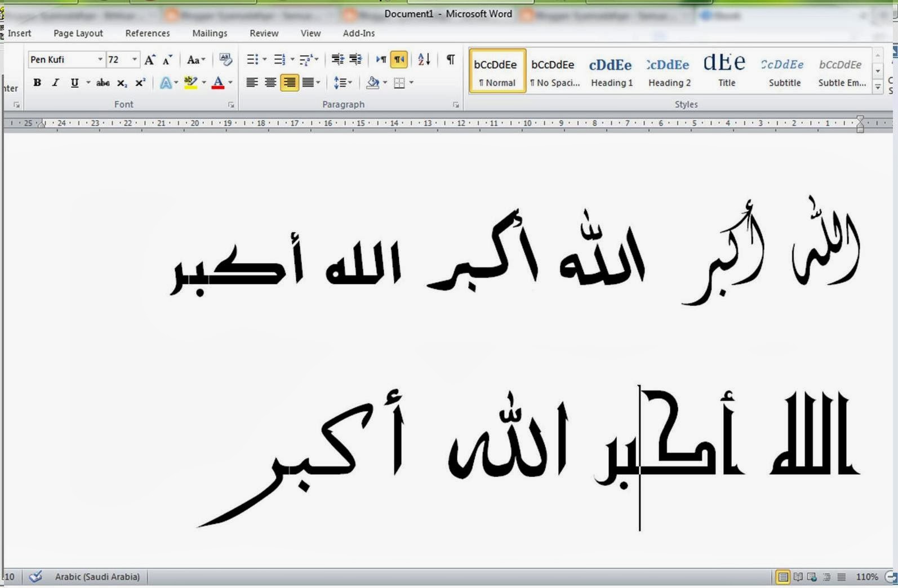Image resolution: width=898 pixels, height=588 pixels.
Task: Open font color dropdown arrow
Action: (230, 83)
